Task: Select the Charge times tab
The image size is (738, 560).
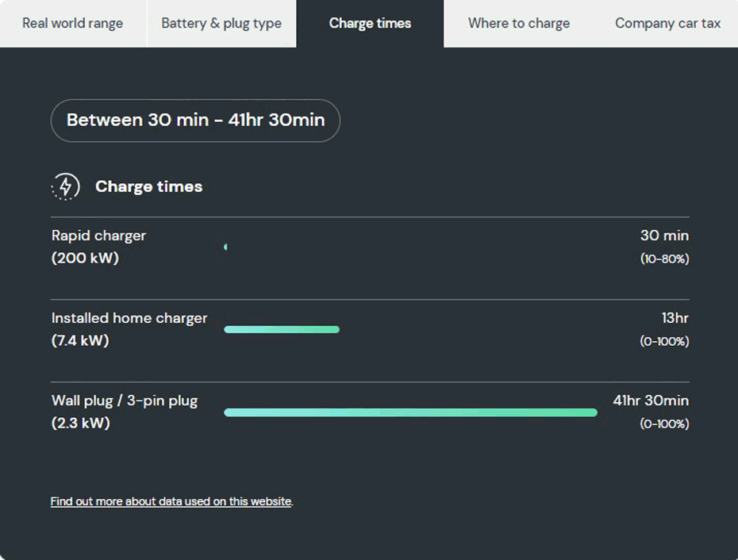Action: 370,23
